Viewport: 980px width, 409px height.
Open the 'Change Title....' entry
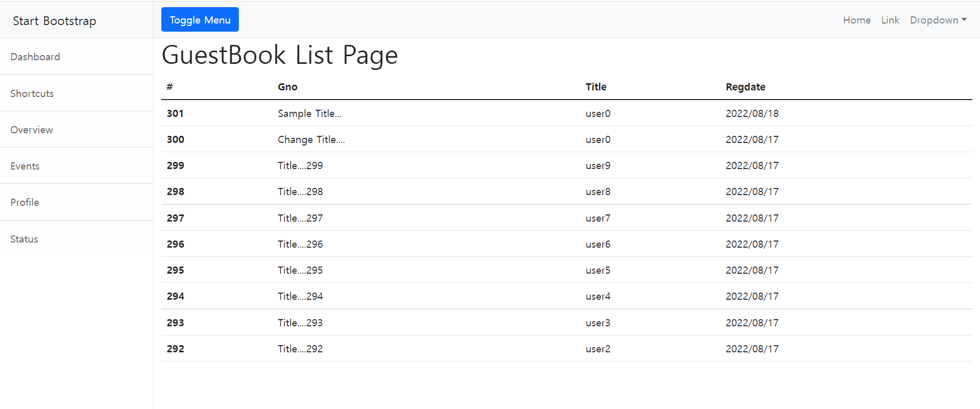tap(311, 139)
